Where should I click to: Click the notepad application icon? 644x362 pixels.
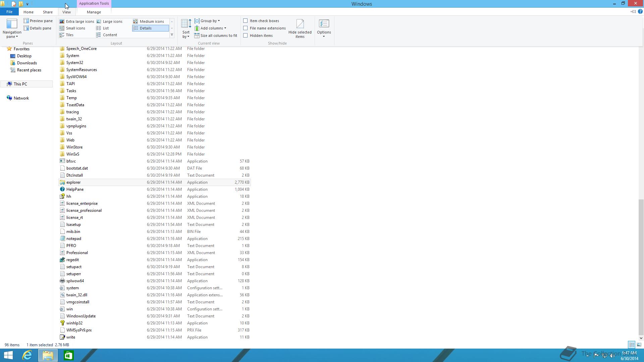pos(62,239)
